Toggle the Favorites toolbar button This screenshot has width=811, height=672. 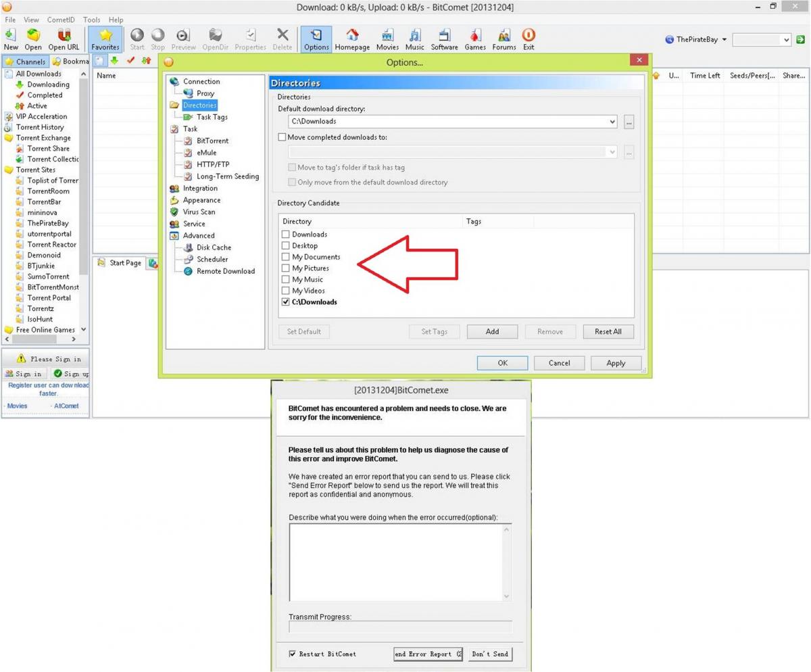point(105,39)
